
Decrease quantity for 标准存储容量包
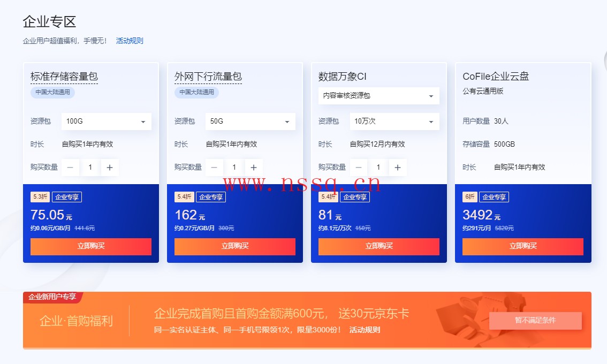[71, 168]
